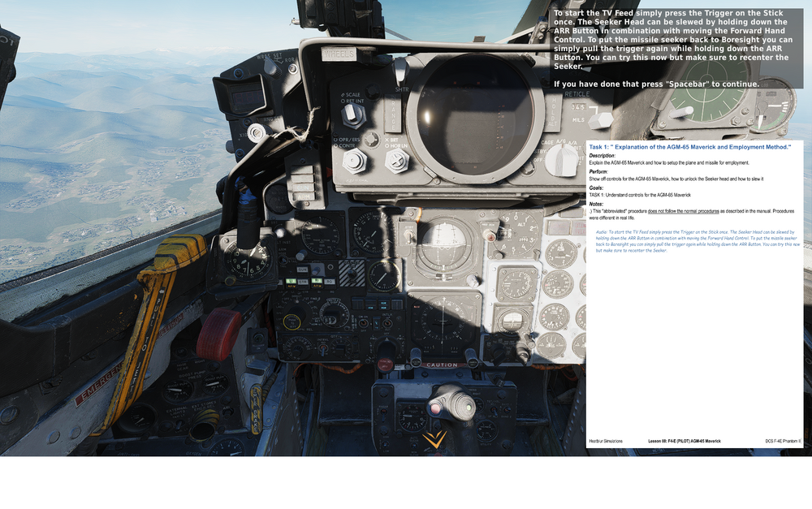Click the RETICLE mils counter showing 045
Viewport: 812px width, 509px height.
pos(578,107)
